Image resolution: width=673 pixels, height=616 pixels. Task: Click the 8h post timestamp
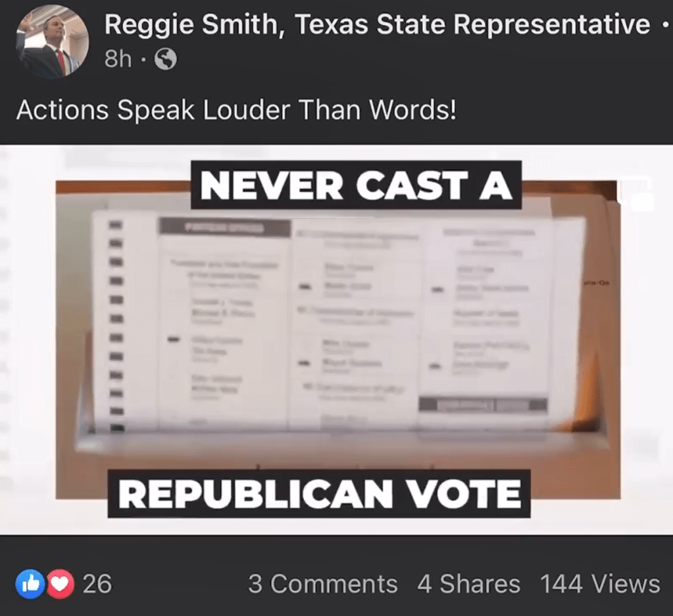coord(118,59)
